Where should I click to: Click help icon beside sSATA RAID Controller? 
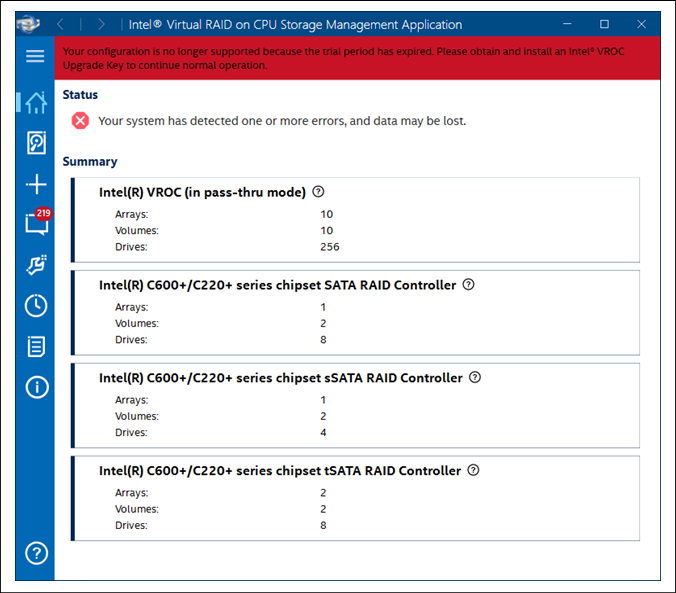click(475, 378)
